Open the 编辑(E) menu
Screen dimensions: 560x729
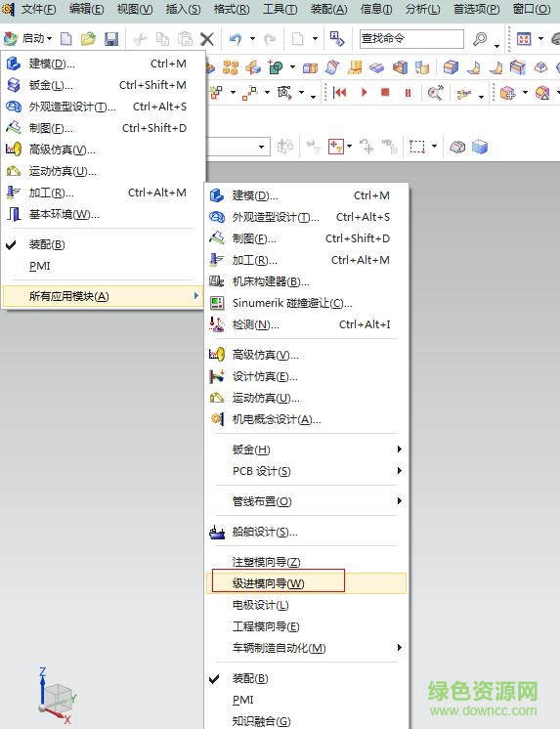point(87,9)
